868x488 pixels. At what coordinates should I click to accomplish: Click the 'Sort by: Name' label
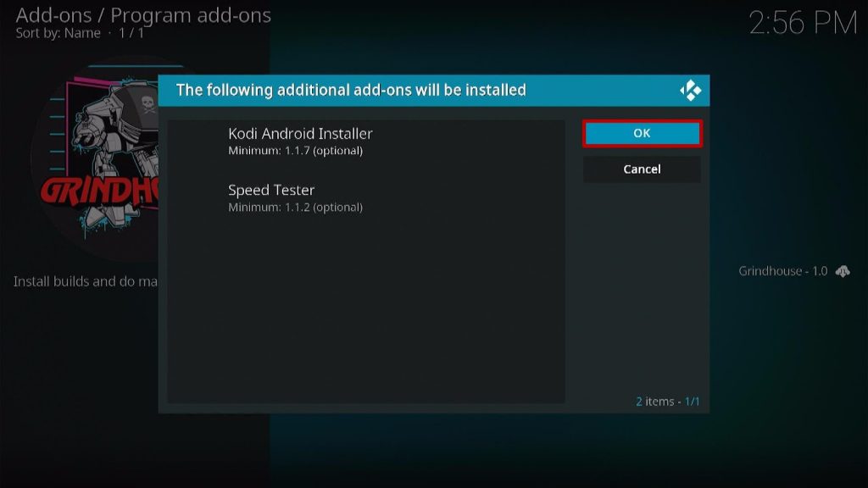(58, 33)
